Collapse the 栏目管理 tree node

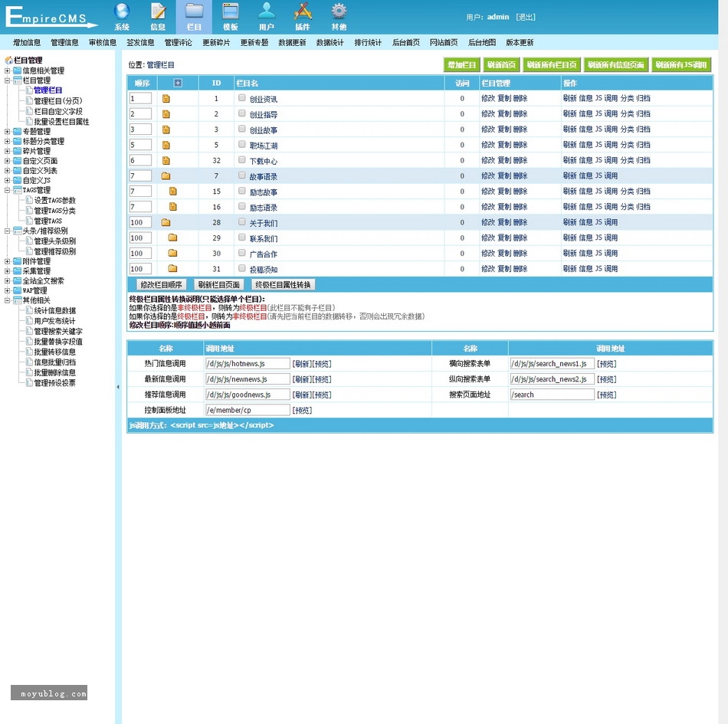click(7, 80)
